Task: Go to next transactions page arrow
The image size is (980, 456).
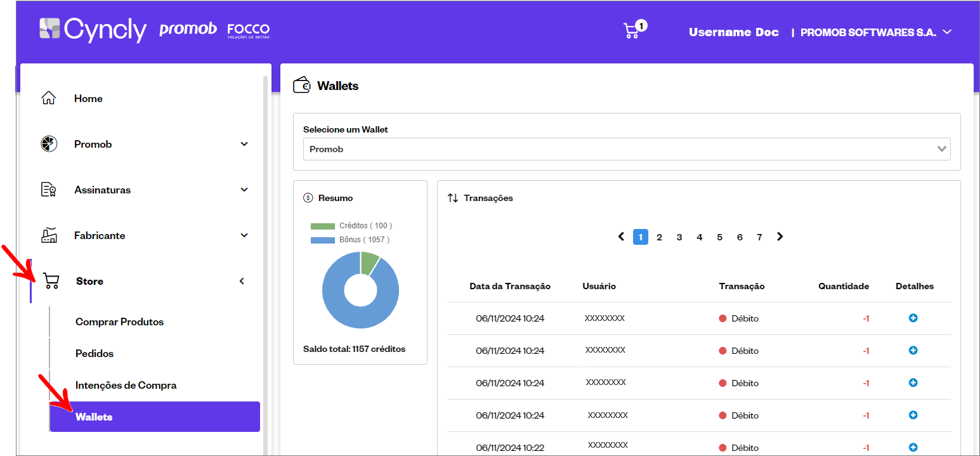Action: 780,237
